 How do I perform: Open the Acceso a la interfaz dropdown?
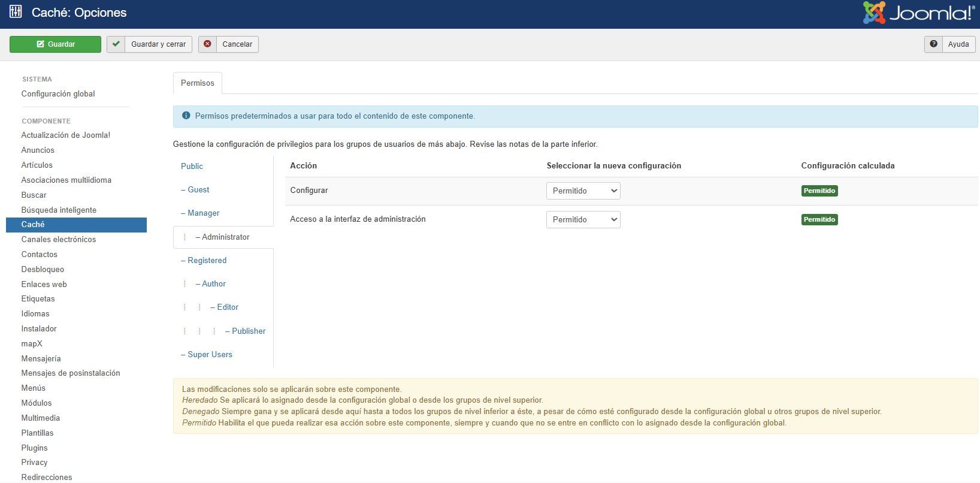point(583,219)
